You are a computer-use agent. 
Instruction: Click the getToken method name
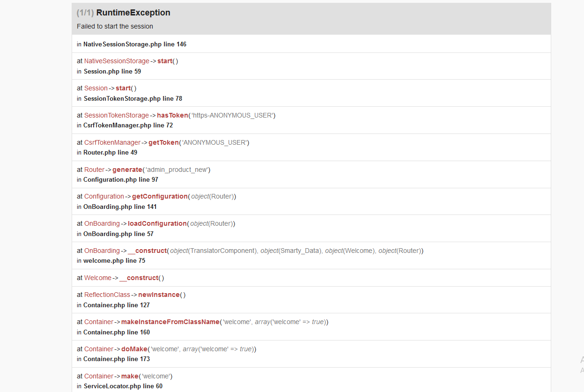click(163, 142)
